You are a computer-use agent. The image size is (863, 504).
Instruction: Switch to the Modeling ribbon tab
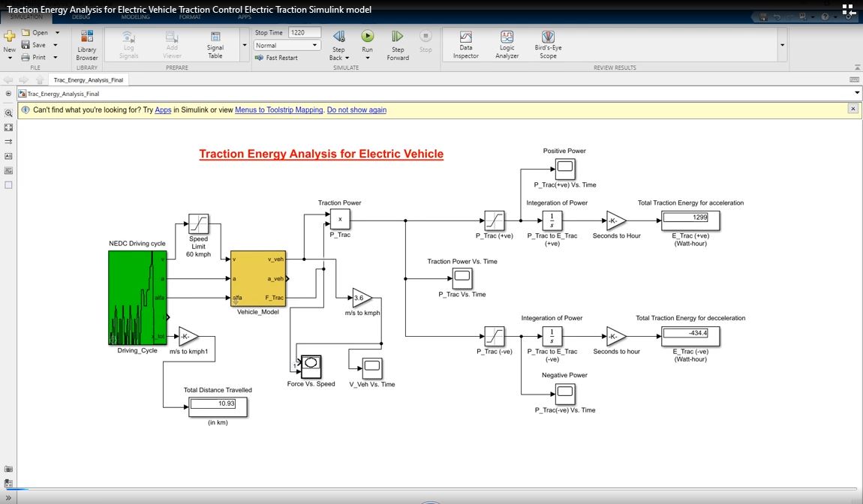point(136,16)
